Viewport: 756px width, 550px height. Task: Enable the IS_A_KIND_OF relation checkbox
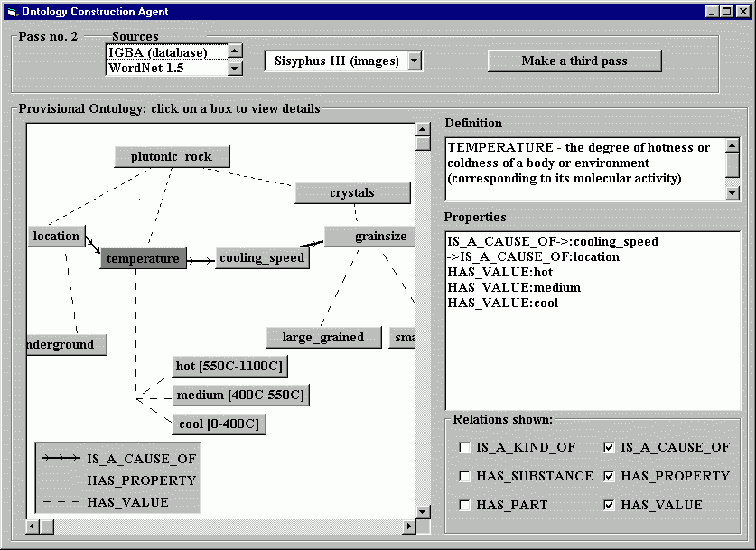[464, 447]
